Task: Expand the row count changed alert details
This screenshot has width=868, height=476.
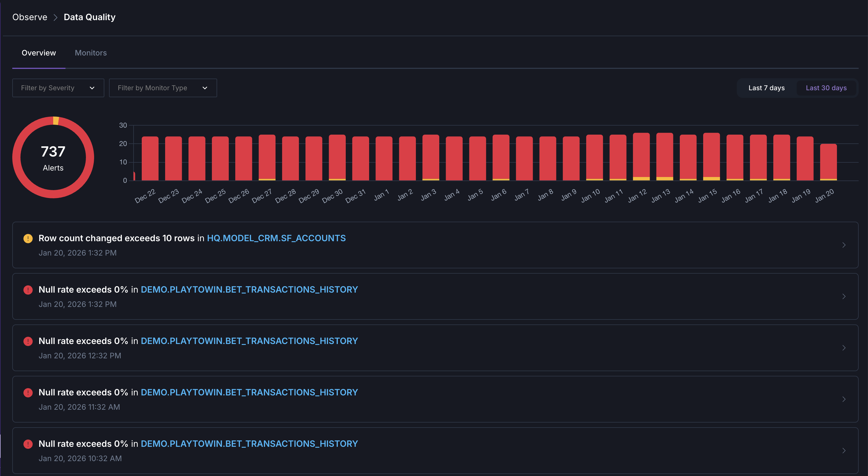Action: coord(844,245)
